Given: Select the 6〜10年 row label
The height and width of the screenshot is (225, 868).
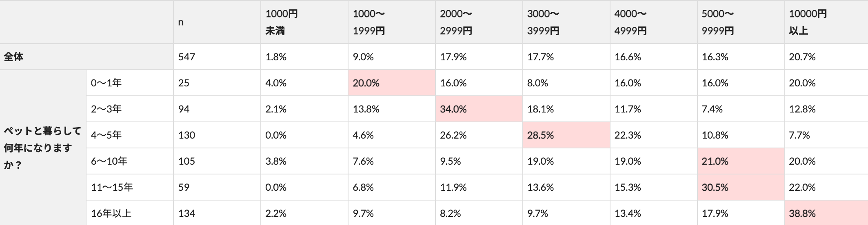Looking at the screenshot, I should pos(109,161).
